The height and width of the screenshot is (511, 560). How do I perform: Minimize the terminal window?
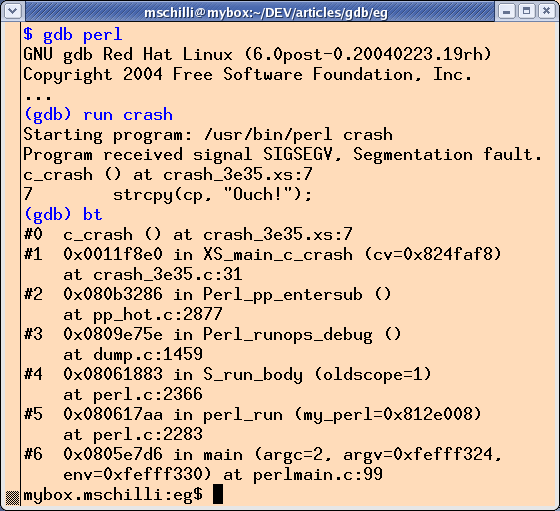tap(506, 11)
